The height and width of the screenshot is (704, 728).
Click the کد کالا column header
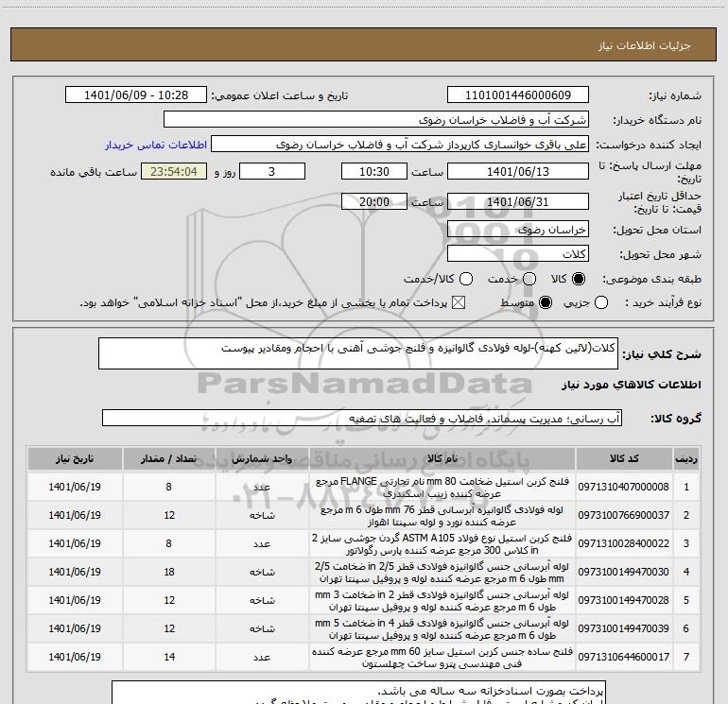[x=624, y=458]
